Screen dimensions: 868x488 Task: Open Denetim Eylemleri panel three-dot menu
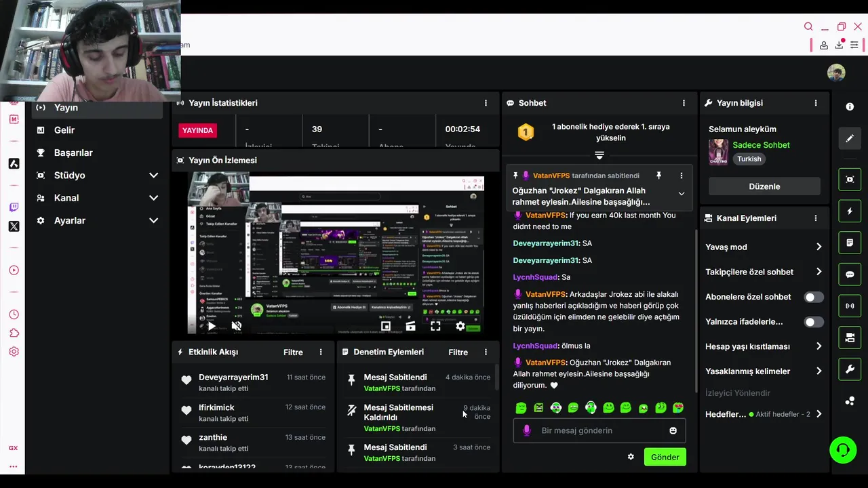(x=486, y=352)
